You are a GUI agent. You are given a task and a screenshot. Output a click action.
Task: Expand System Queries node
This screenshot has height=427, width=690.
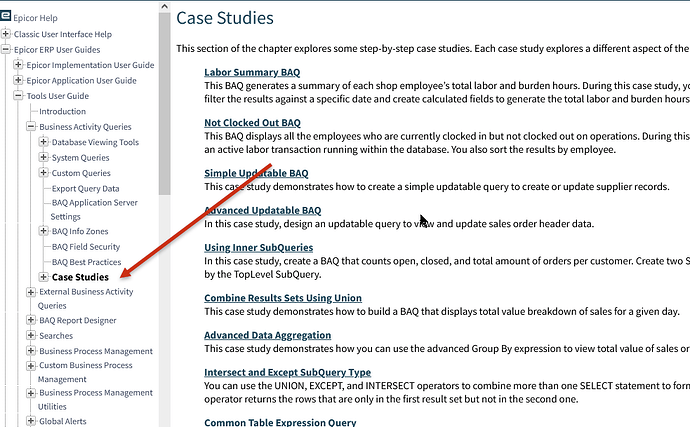[43, 157]
